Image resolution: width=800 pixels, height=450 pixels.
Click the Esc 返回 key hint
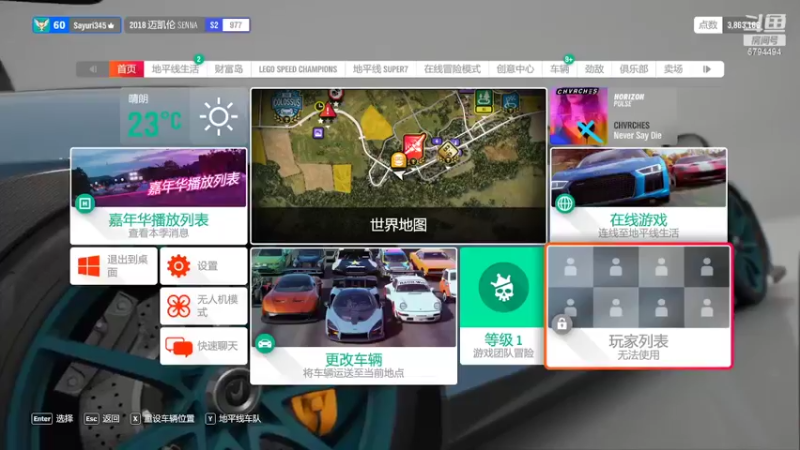[102, 419]
